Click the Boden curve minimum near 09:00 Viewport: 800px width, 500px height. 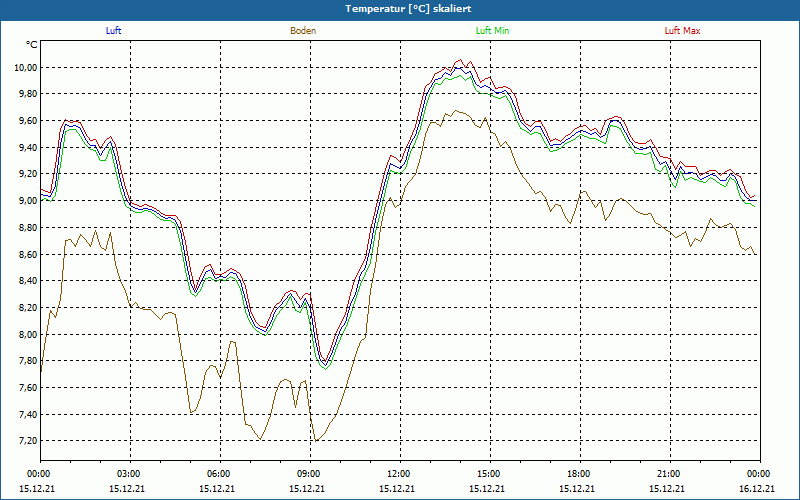pos(316,441)
